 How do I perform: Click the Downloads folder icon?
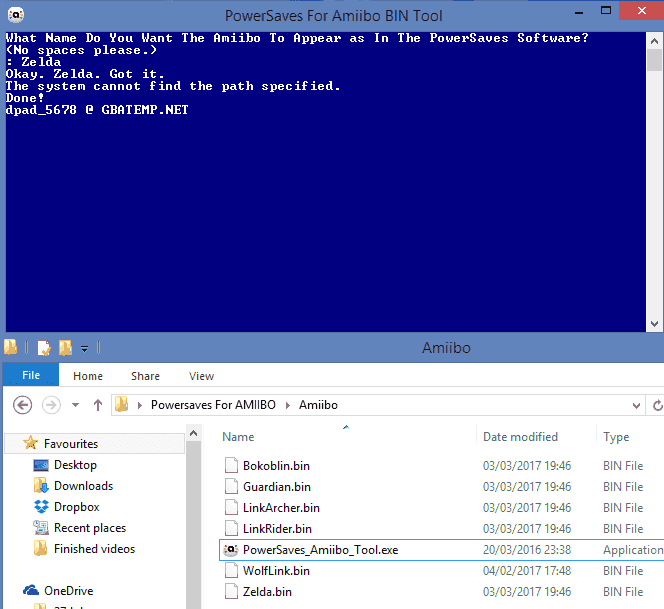41,485
